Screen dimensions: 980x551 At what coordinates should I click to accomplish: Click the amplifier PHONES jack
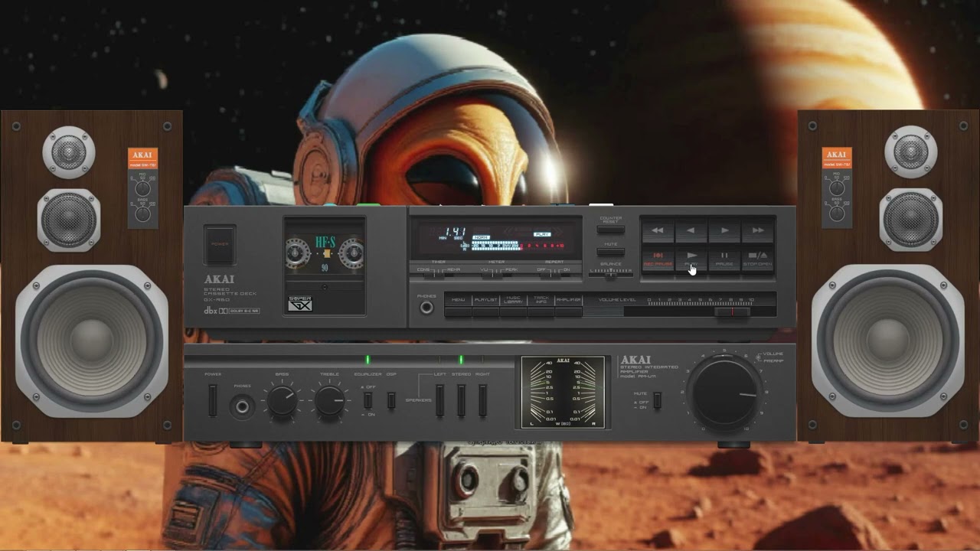243,406
